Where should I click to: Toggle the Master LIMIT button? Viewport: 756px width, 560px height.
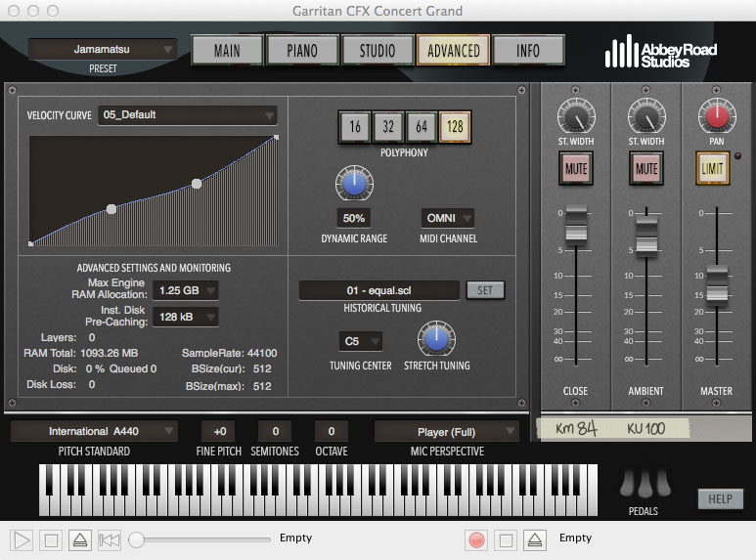(x=712, y=168)
